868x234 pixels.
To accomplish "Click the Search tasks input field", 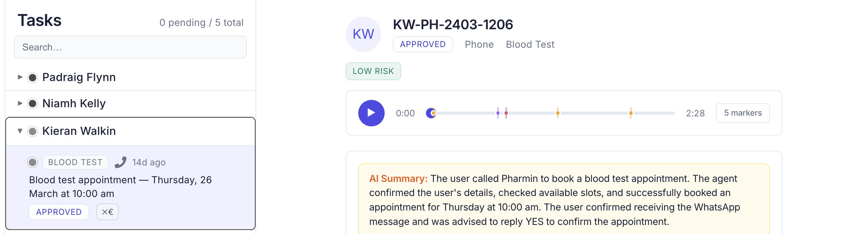I will click(x=130, y=47).
